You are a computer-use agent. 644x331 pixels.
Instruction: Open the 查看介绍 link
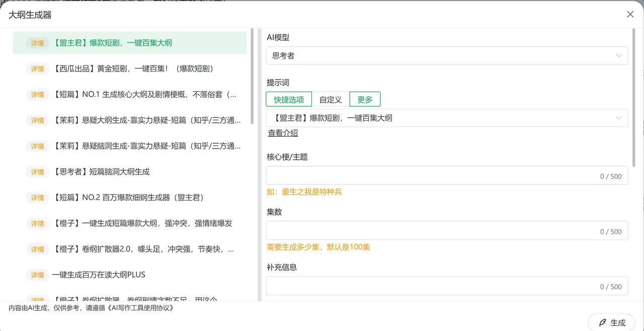click(283, 133)
